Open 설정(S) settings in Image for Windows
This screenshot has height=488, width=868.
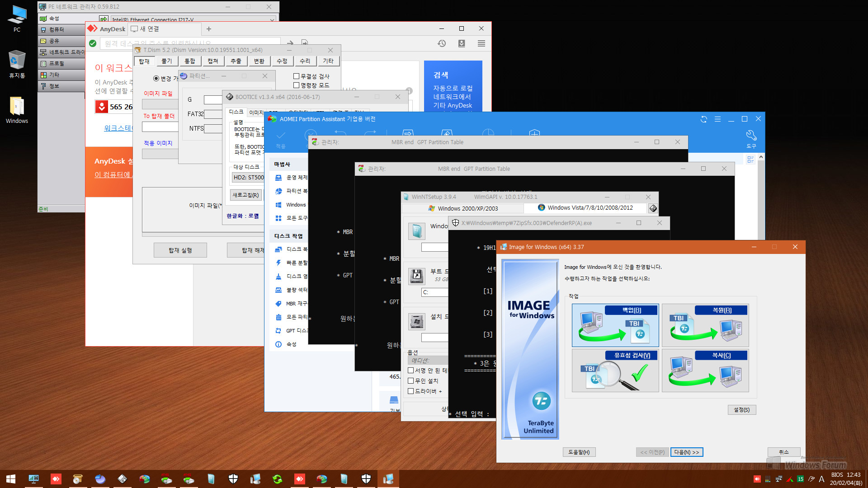(742, 410)
